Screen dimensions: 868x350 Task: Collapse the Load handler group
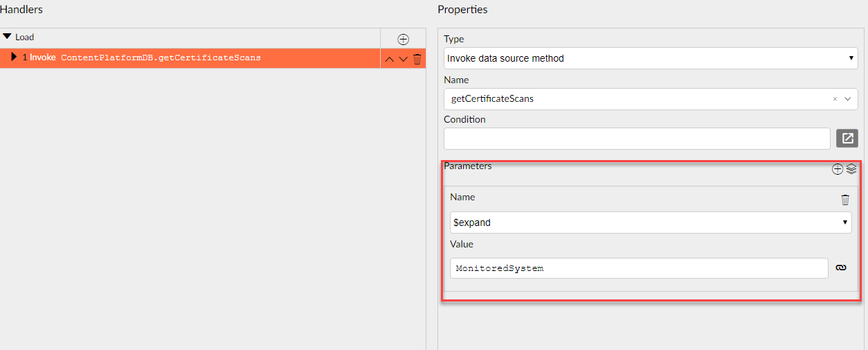(x=7, y=37)
